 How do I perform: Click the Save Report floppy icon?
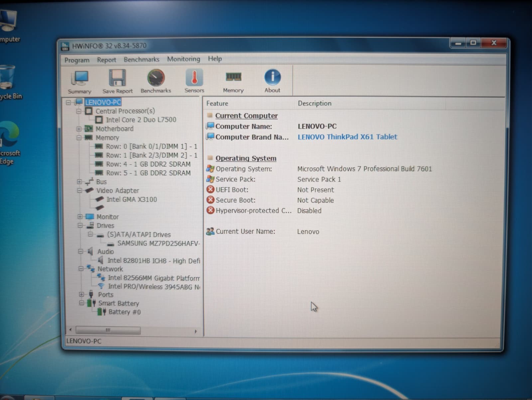pyautogui.click(x=117, y=78)
